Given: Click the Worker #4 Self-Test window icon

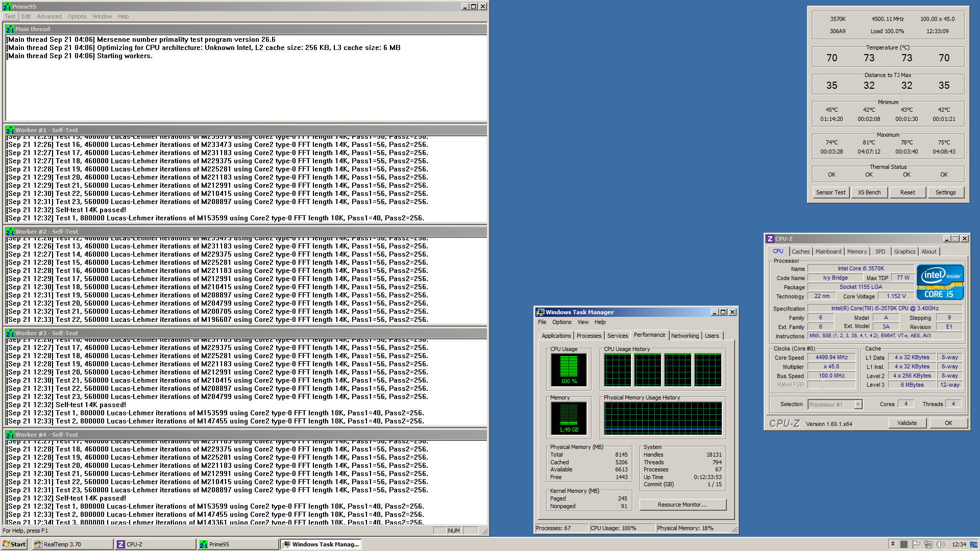Looking at the screenshot, I should 10,435.
